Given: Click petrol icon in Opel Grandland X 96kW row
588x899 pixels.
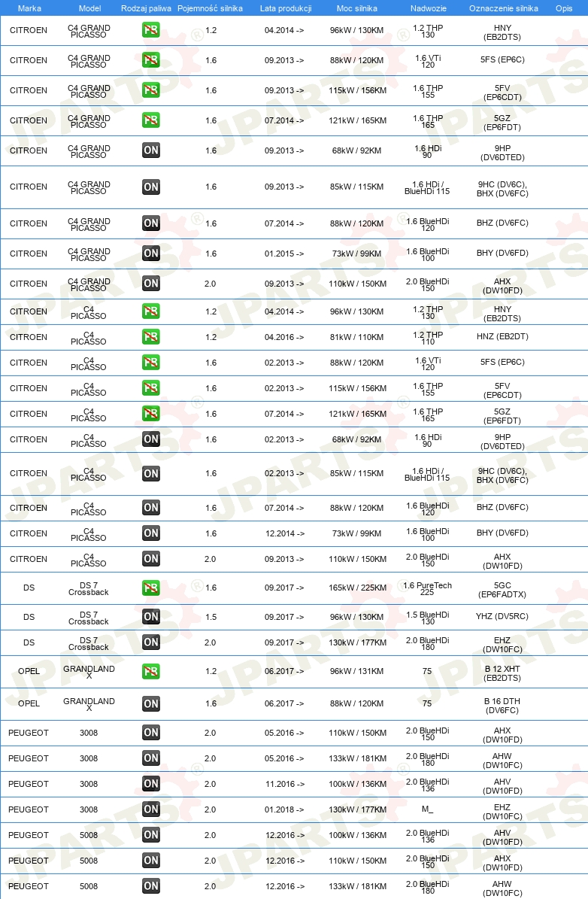Looking at the screenshot, I should [150, 671].
